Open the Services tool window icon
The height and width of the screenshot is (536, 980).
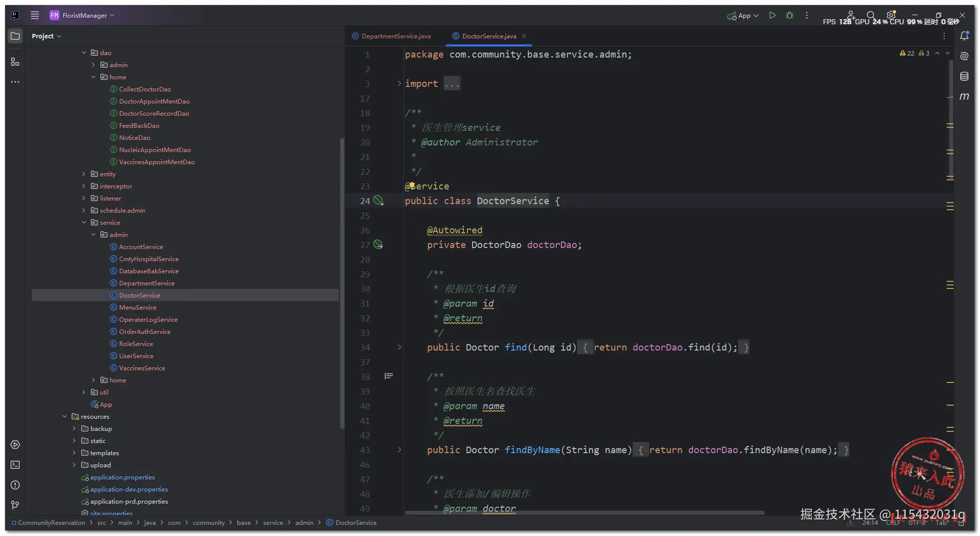pos(15,445)
